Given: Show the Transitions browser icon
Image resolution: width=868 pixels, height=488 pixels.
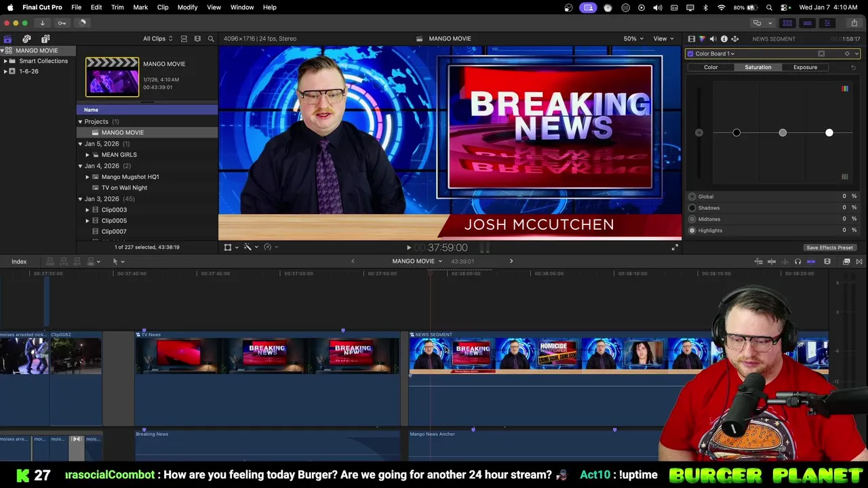Looking at the screenshot, I should pyautogui.click(x=859, y=262).
